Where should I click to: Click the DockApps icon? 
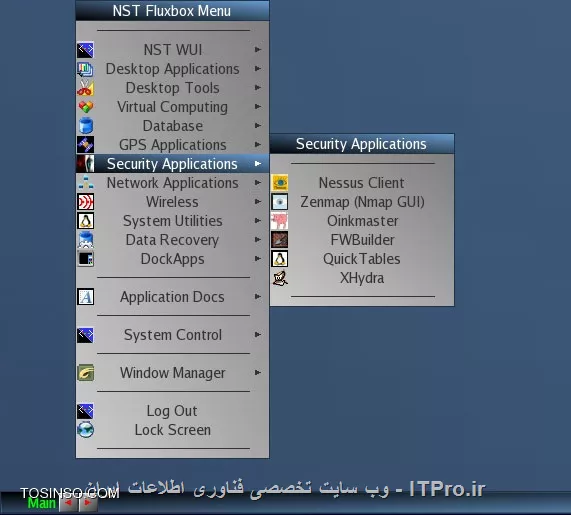coord(86,259)
